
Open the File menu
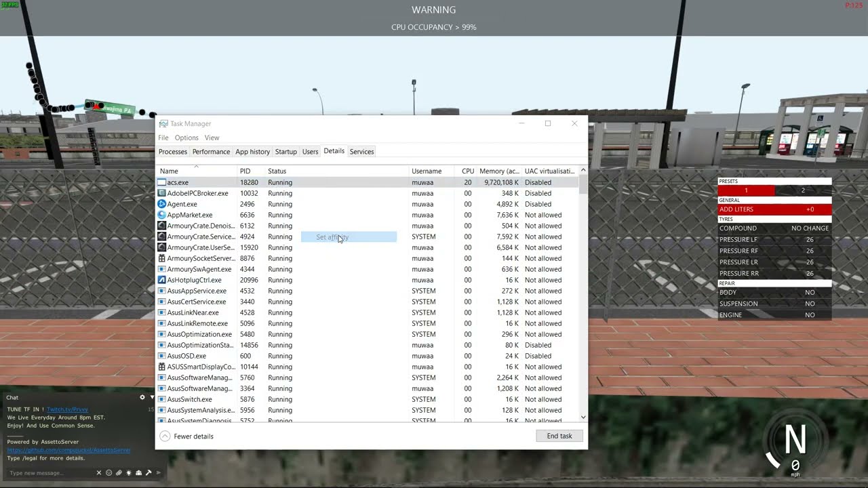(163, 138)
